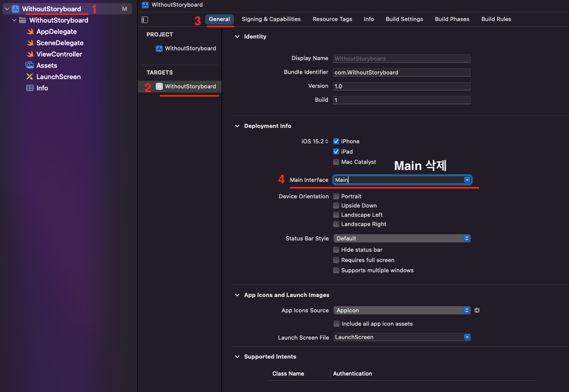The width and height of the screenshot is (569, 392).
Task: Uncheck the iPad checkbox
Action: pyautogui.click(x=336, y=152)
